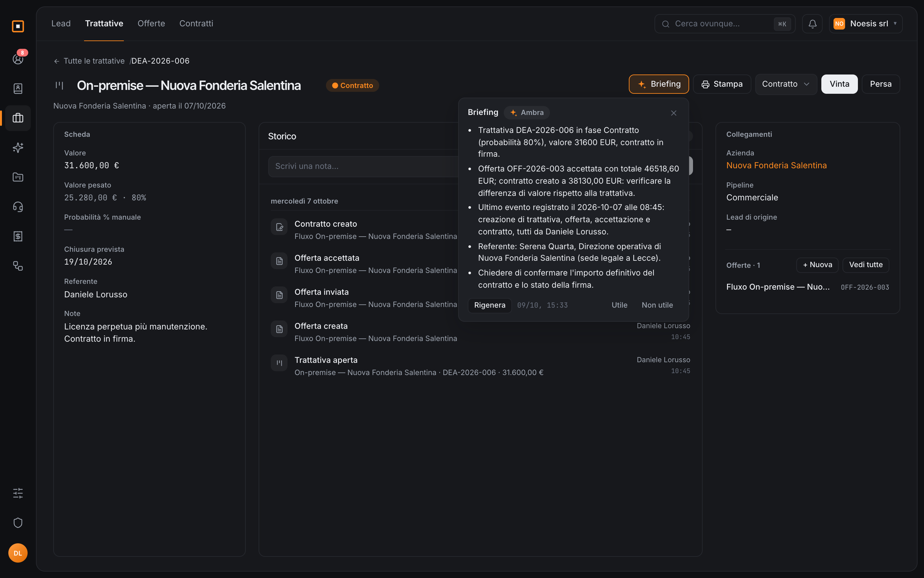Focus the Cerca ovunque search field
924x578 pixels.
[x=725, y=24]
